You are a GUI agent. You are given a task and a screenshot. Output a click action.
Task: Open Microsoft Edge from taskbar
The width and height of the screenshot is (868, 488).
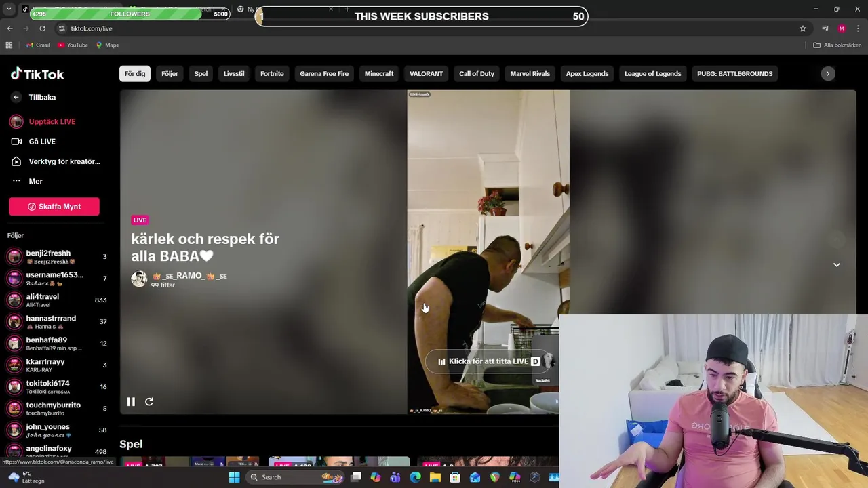[415, 477]
